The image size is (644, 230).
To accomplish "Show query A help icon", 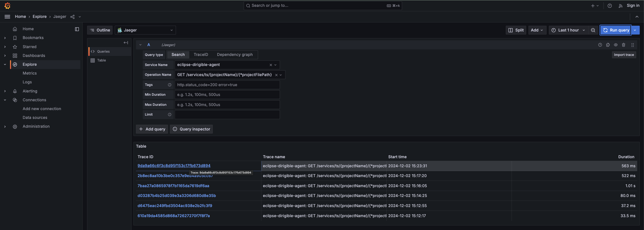I will pos(600,45).
